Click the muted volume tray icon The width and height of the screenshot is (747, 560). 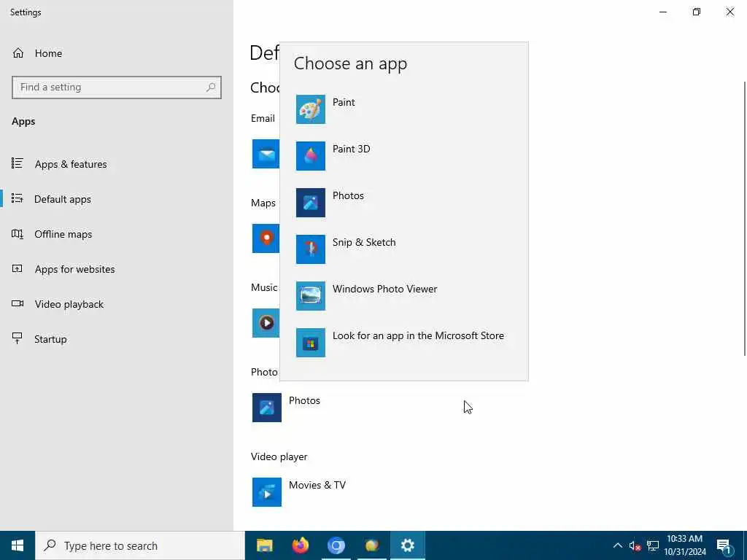click(635, 545)
